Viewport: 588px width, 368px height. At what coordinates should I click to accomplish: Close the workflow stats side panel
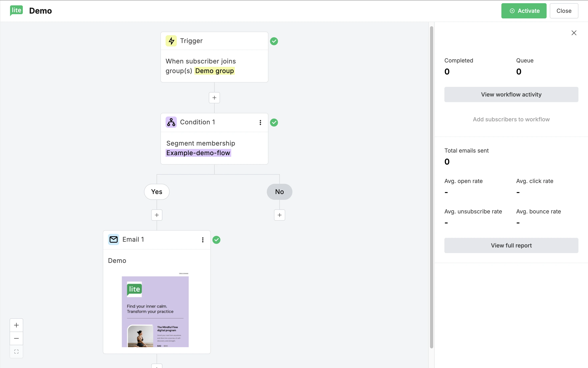[x=574, y=33]
